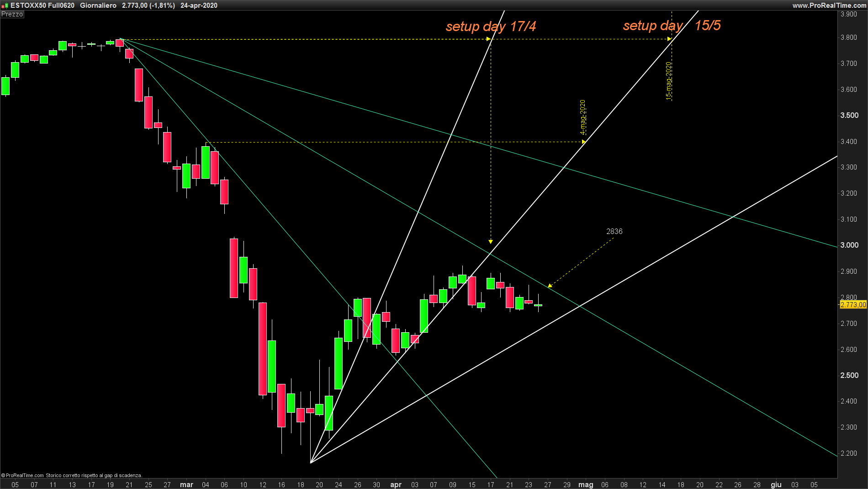Click the yellow arrowhead at 17/4 setup line top
Screen dimensions: 868x489
(489, 39)
